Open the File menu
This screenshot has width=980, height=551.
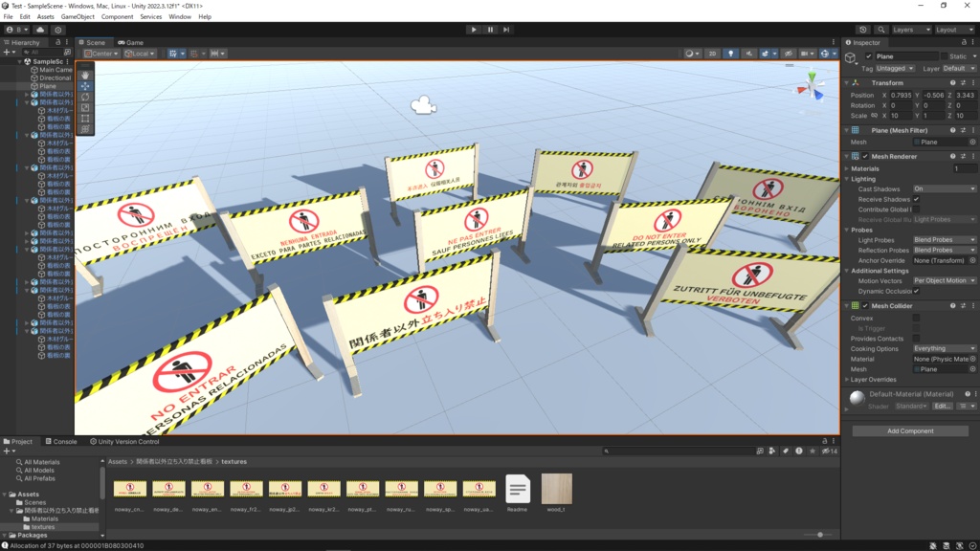[8, 17]
